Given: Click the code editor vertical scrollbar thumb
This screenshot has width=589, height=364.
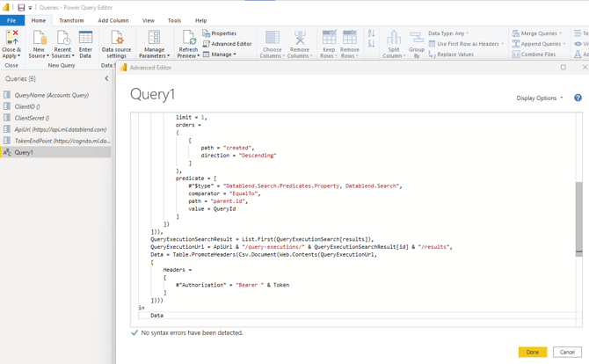Looking at the screenshot, I should pos(578,219).
